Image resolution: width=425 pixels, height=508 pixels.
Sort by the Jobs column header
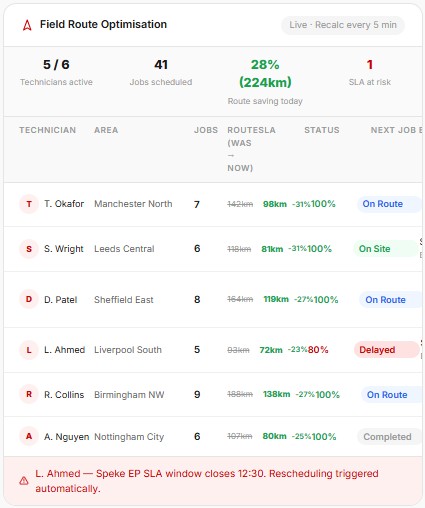point(206,130)
